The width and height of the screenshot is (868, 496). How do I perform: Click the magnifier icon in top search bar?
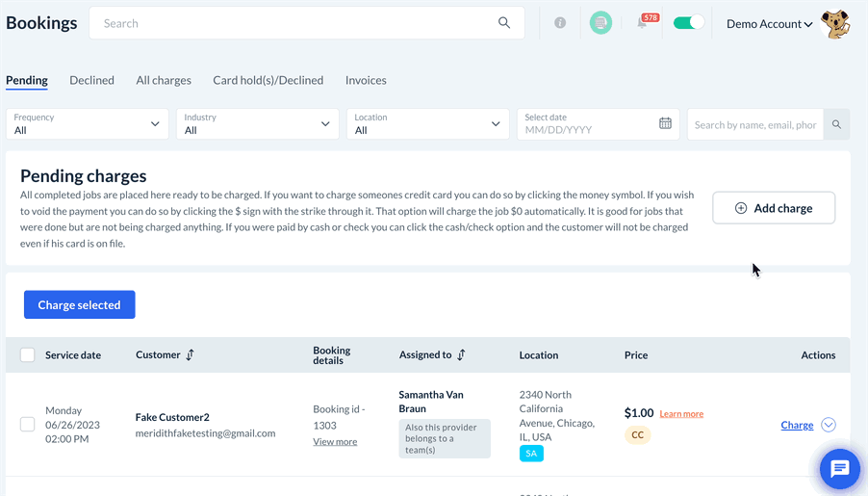point(503,23)
